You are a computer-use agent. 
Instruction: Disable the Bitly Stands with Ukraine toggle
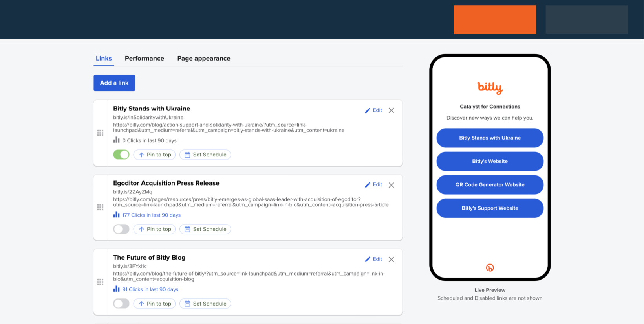pos(121,155)
